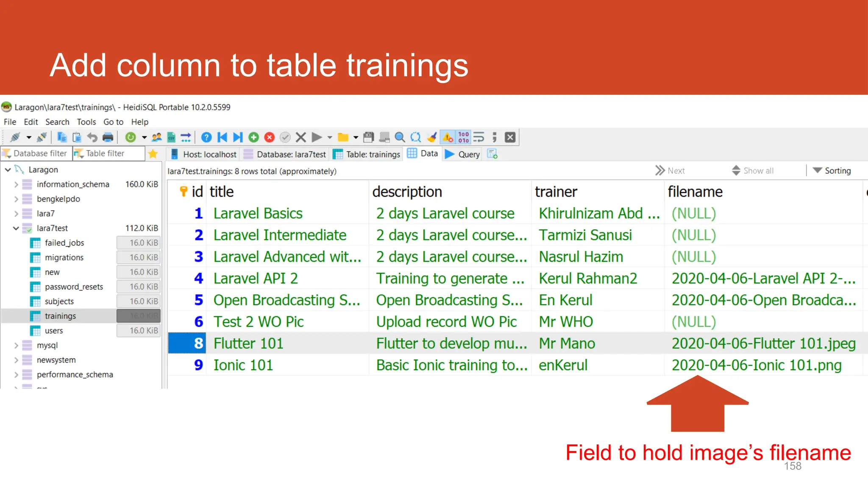The height and width of the screenshot is (488, 868).
Task: Click the yellow star favorites icon
Action: tap(153, 154)
